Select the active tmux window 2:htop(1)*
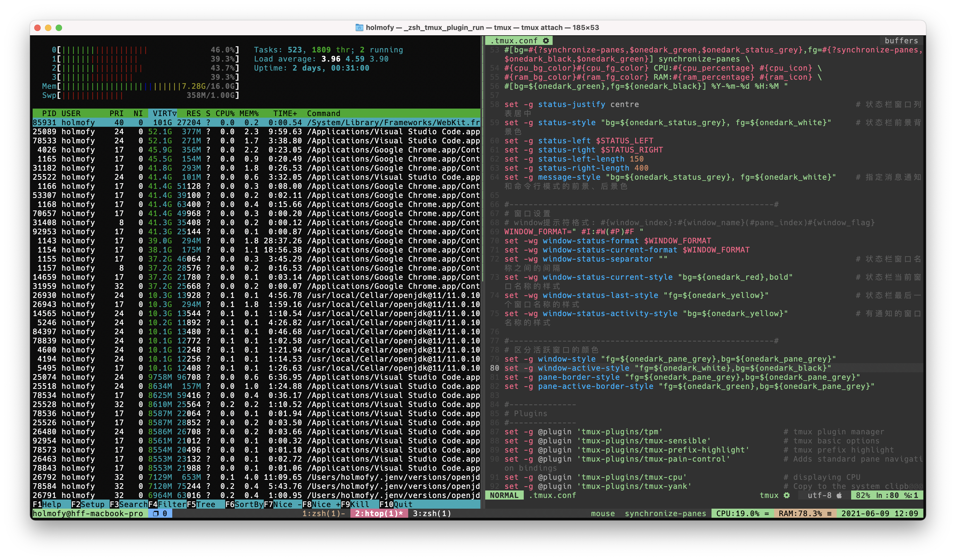 (x=379, y=513)
